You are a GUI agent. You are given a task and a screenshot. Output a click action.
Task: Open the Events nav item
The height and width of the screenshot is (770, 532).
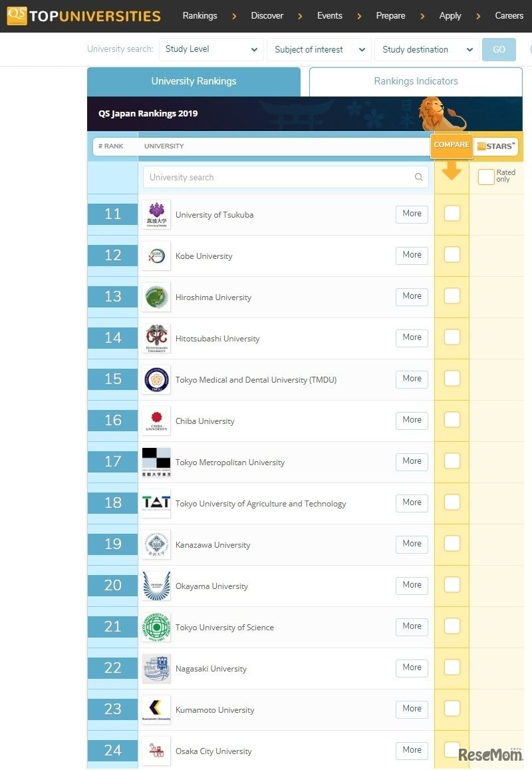click(330, 16)
